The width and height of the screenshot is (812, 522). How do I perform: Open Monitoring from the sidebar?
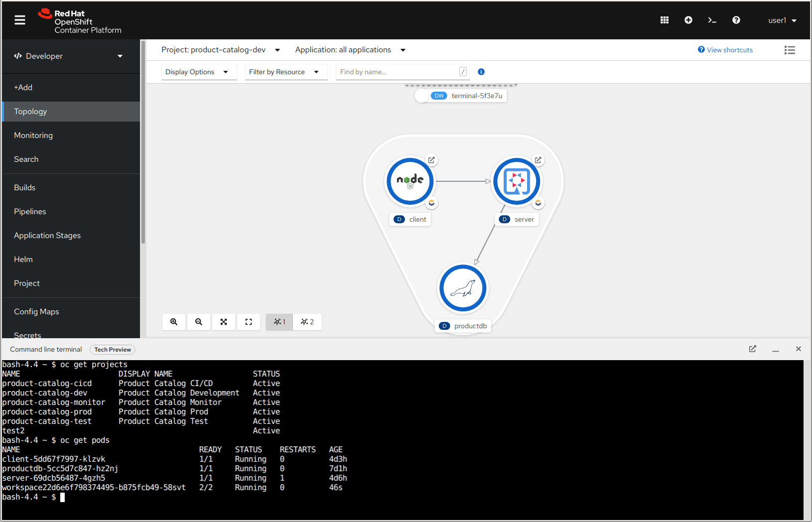click(71, 135)
